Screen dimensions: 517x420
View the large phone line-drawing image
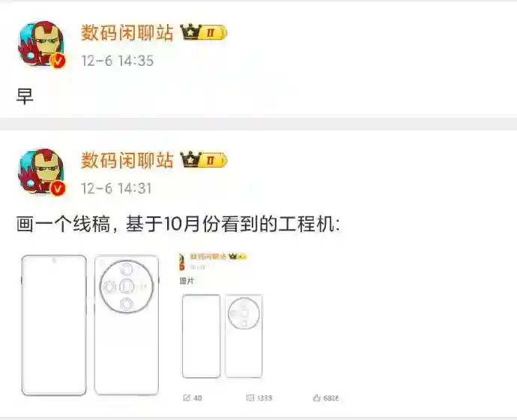tap(91, 325)
